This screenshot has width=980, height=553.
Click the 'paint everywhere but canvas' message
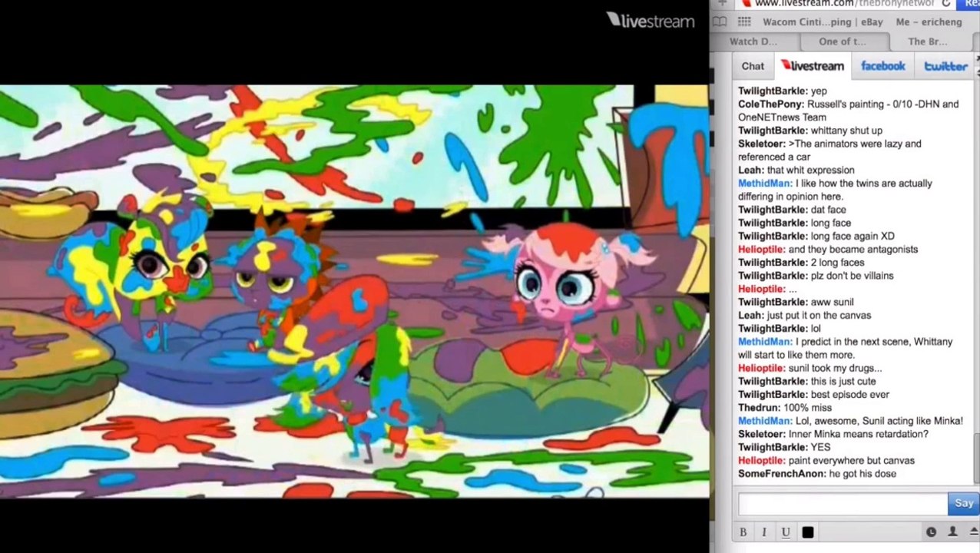pyautogui.click(x=851, y=461)
